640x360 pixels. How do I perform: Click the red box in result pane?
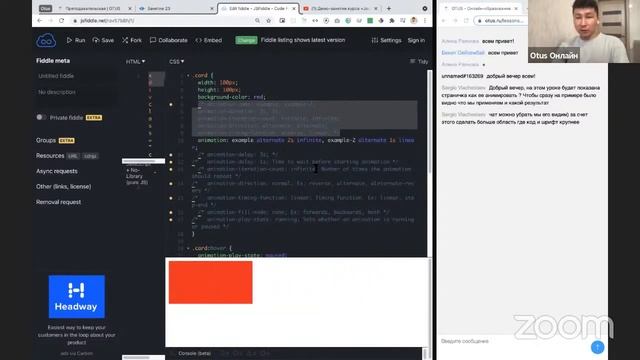click(211, 282)
